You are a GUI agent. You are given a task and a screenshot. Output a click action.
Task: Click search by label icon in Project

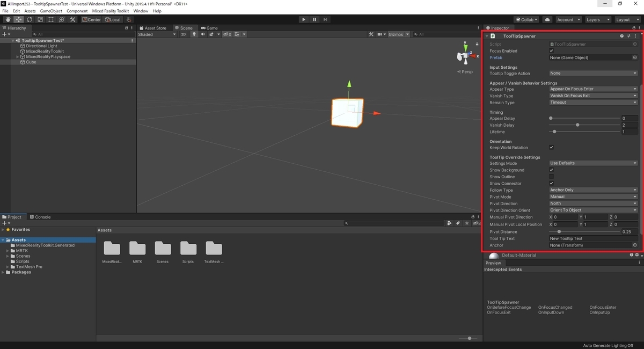click(x=458, y=223)
